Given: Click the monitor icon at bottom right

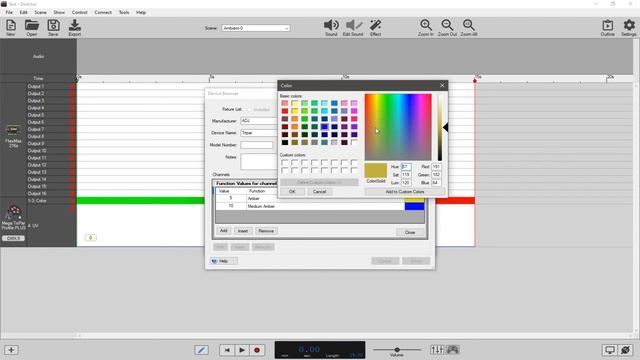Looking at the screenshot, I should click(609, 350).
